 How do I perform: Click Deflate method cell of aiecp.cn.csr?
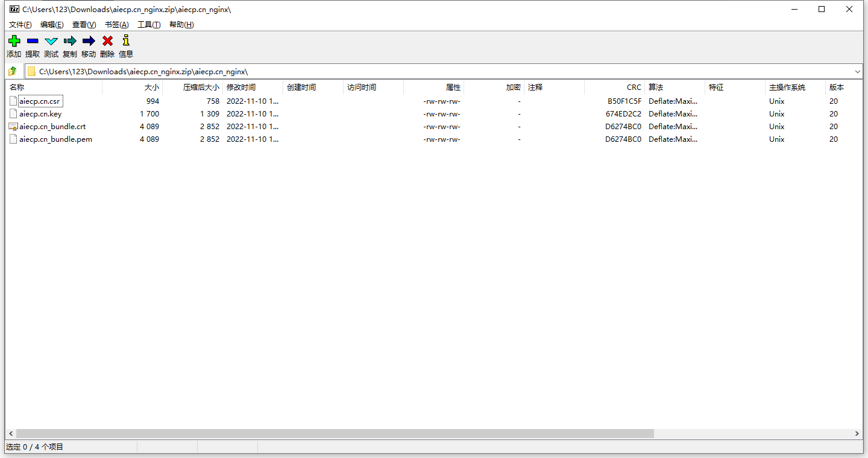[x=673, y=101]
